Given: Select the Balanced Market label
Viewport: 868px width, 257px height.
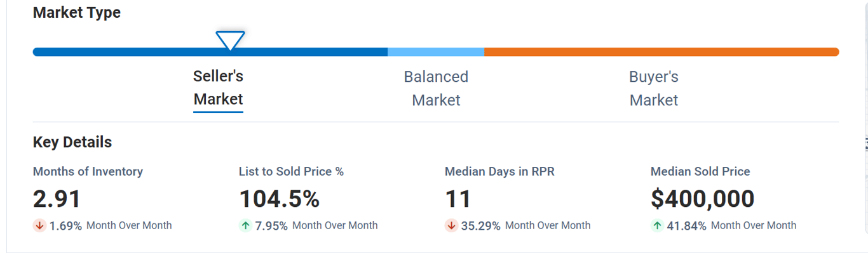Looking at the screenshot, I should 436,88.
